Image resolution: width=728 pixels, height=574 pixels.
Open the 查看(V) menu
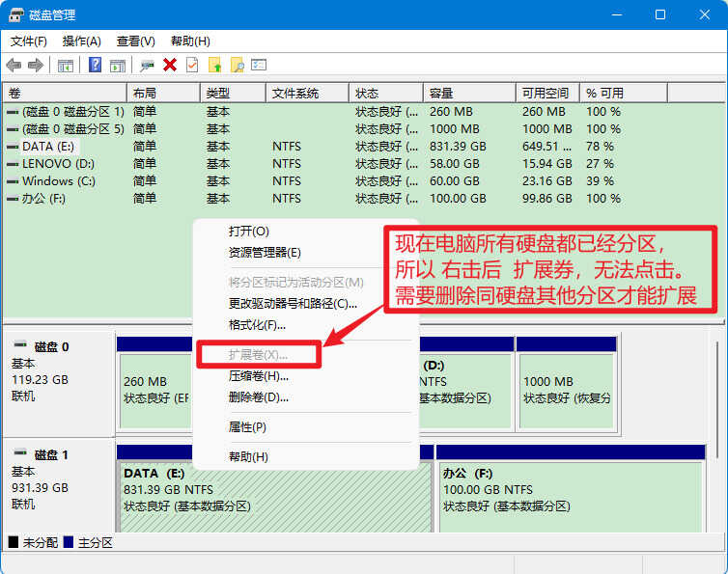135,41
